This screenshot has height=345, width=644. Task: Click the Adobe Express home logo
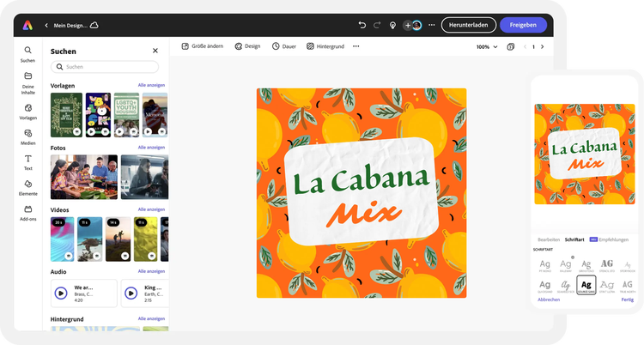[28, 25]
